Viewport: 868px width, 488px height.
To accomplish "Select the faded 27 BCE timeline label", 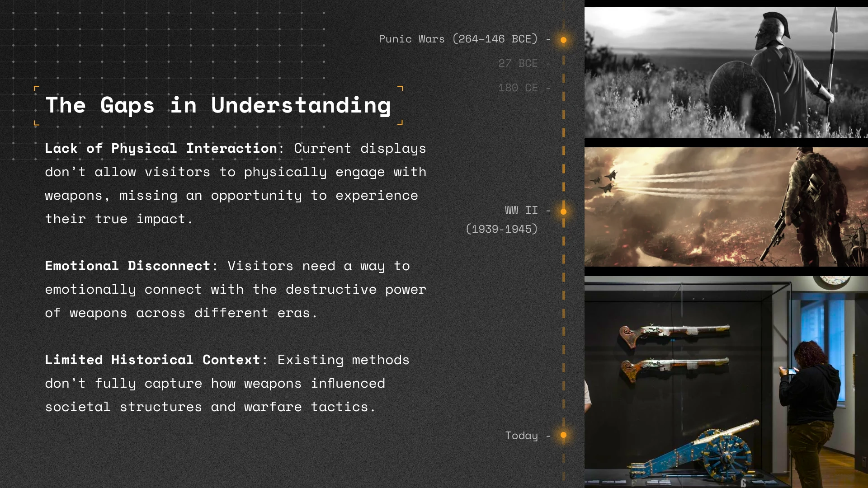I will pos(518,63).
